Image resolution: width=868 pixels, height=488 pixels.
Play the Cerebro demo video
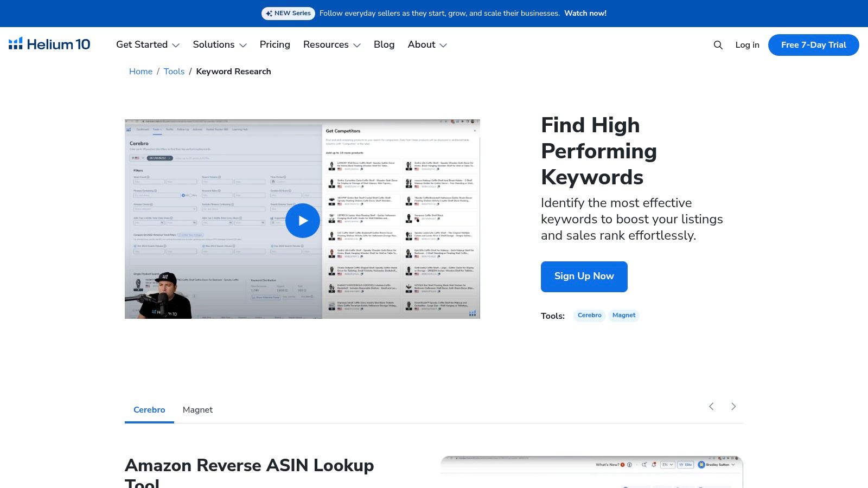(x=302, y=220)
